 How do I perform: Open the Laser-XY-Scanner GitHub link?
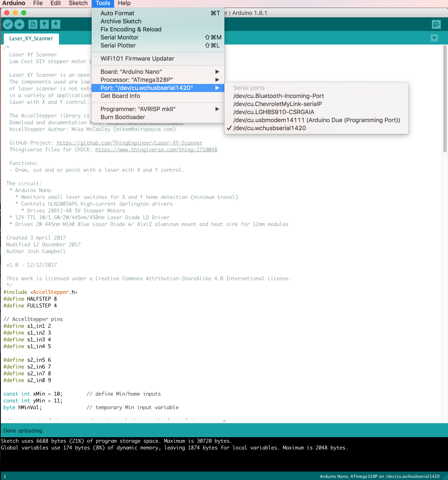[129, 143]
